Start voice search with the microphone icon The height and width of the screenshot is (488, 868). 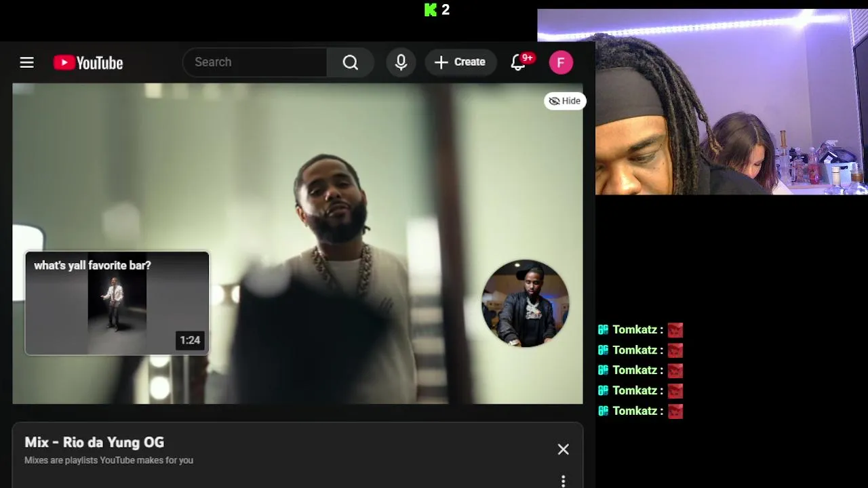[x=401, y=62]
